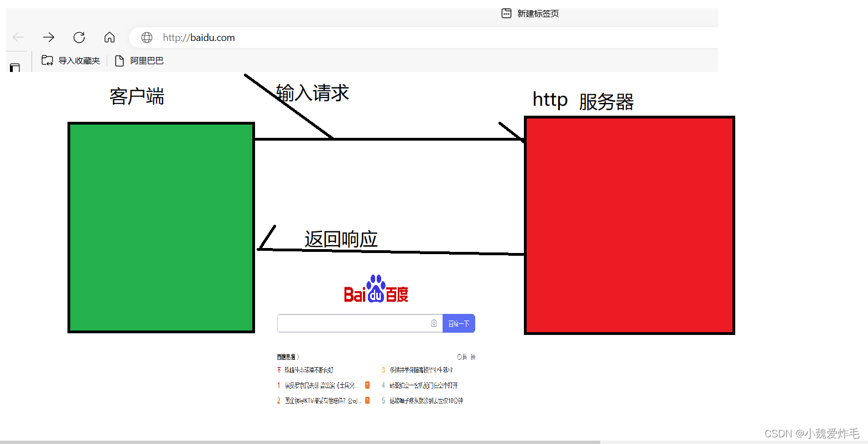Reload the page with the refresh icon
The width and height of the screenshot is (868, 444).
coord(79,37)
